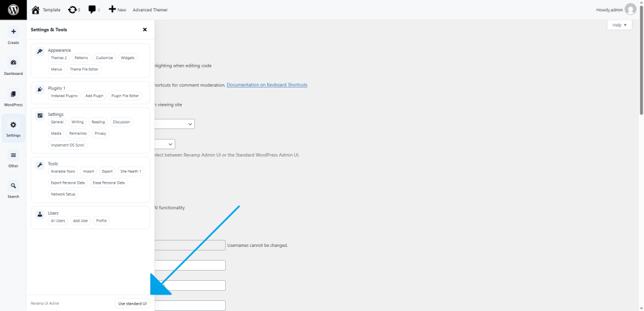The width and height of the screenshot is (644, 311).
Task: Click the WordPress logo in the top-left corner
Action: tap(13, 9)
